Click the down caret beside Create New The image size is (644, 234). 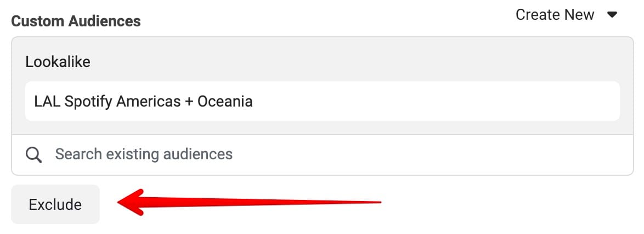(613, 15)
